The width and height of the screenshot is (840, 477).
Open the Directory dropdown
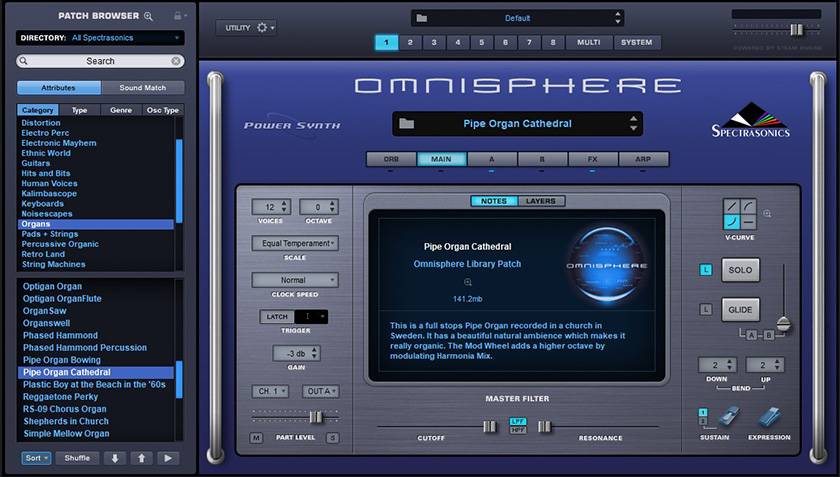coord(100,38)
